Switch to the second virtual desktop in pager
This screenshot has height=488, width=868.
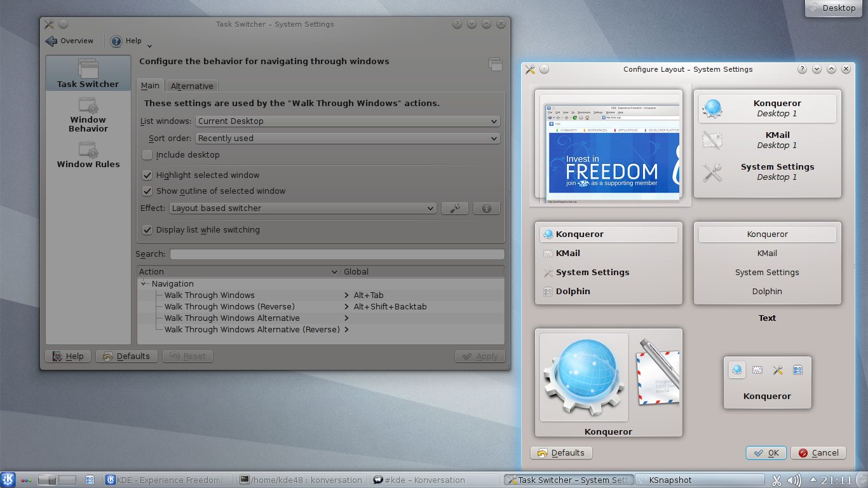coord(67,480)
